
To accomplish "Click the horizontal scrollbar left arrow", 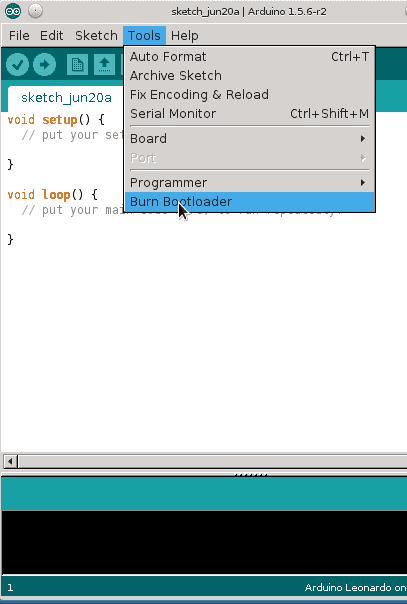I will tap(10, 461).
